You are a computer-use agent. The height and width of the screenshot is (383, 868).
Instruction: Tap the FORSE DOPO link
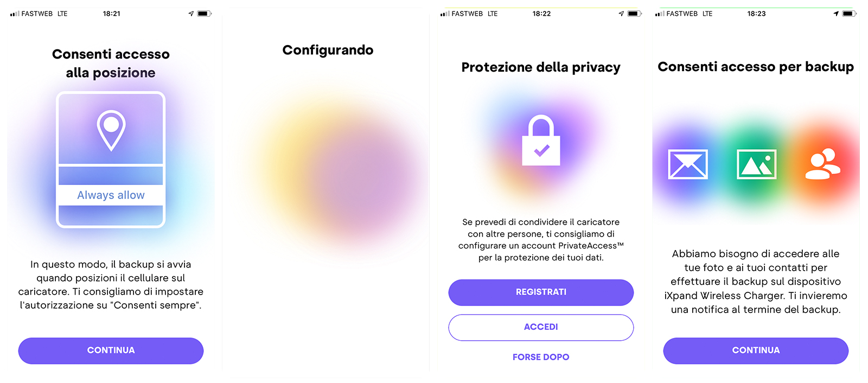click(541, 357)
